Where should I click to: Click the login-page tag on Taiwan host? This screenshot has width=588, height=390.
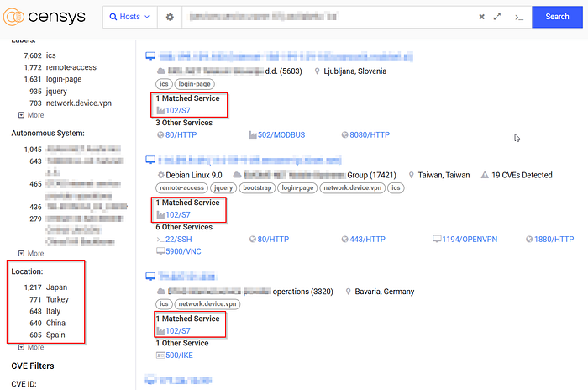click(297, 187)
